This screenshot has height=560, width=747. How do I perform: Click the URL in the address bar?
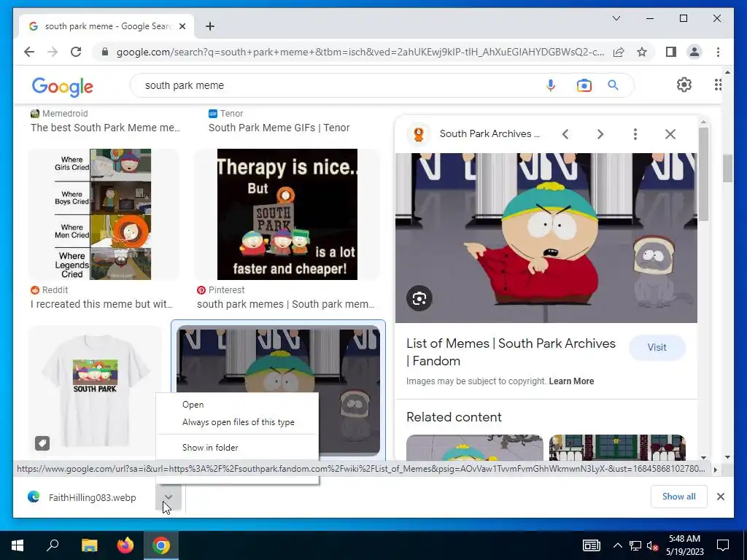pos(360,52)
